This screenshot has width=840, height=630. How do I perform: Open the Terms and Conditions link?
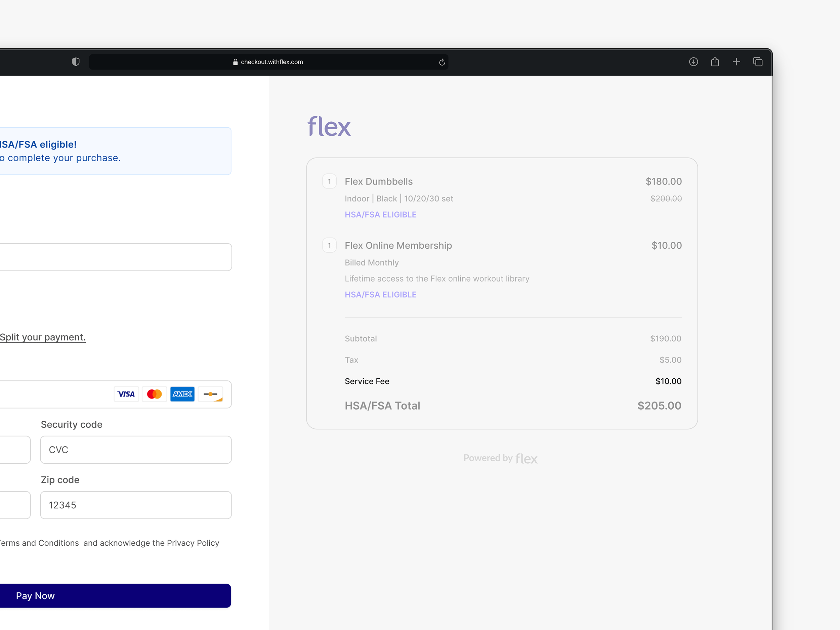(40, 543)
